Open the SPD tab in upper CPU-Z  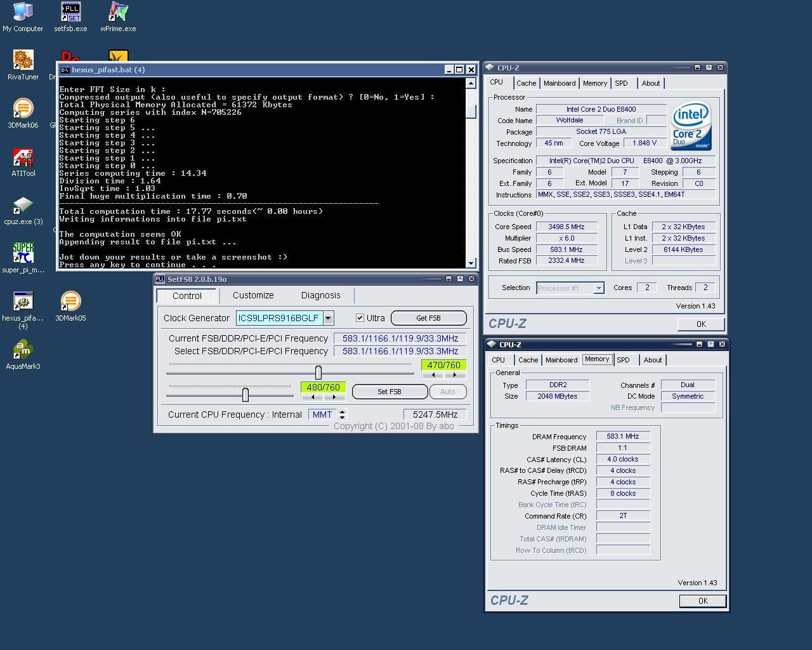coord(622,83)
